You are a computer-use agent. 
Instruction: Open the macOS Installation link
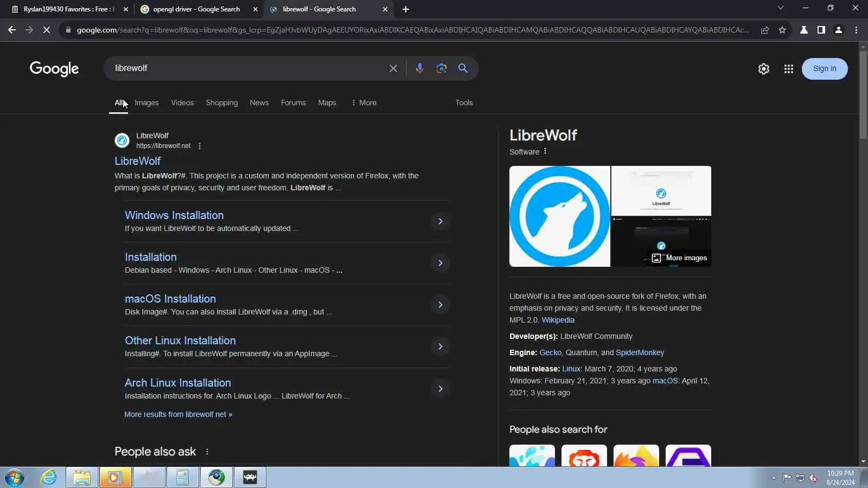(170, 299)
